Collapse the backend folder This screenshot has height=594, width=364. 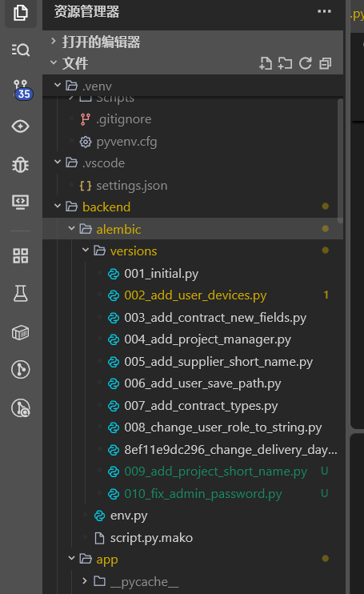pos(58,207)
